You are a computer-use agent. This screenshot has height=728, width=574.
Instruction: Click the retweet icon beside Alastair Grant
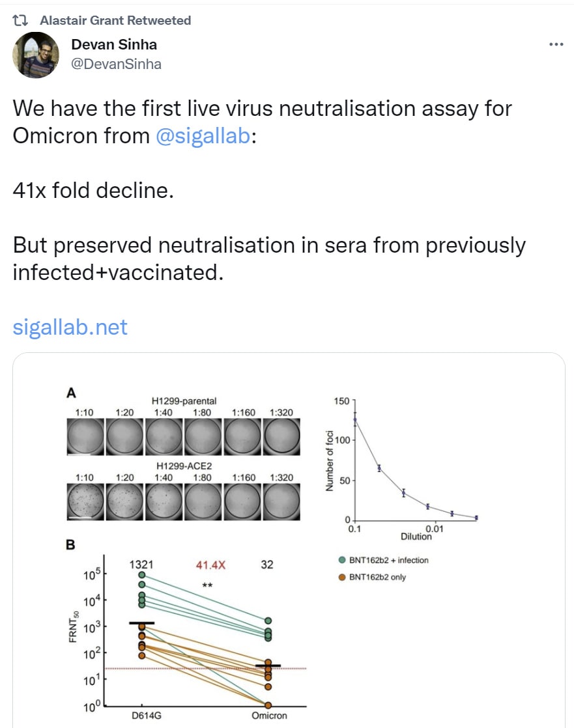(x=20, y=20)
